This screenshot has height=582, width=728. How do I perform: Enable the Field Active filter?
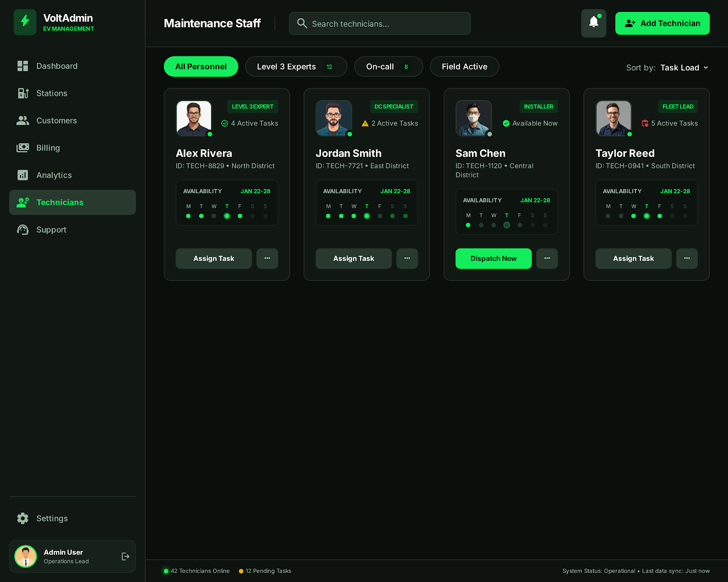[464, 67]
